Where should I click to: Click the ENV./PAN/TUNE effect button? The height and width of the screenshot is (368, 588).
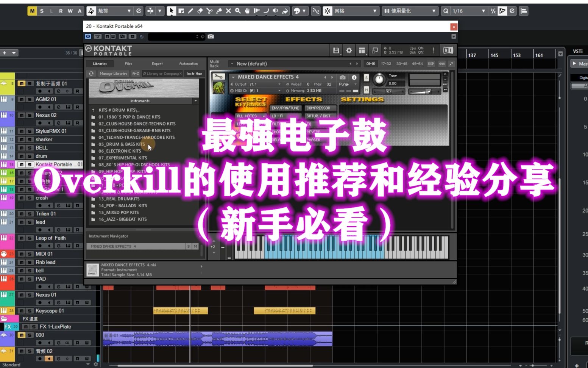point(285,108)
